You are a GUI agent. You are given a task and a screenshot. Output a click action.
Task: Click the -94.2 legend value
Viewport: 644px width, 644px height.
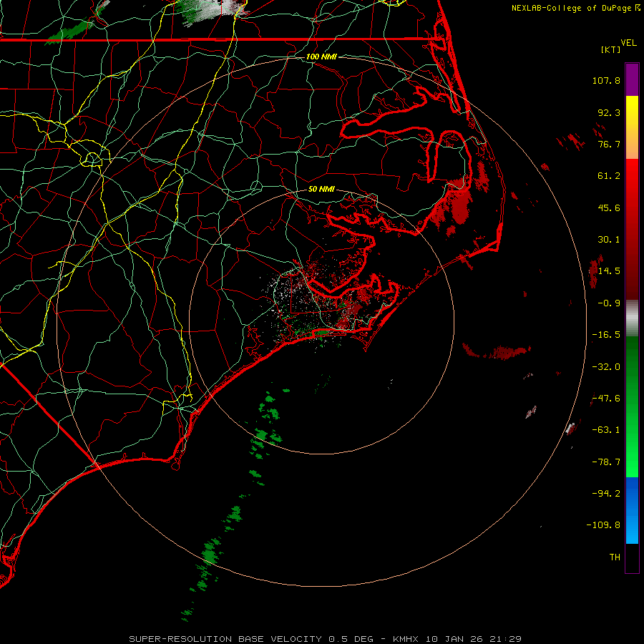pyautogui.click(x=606, y=493)
